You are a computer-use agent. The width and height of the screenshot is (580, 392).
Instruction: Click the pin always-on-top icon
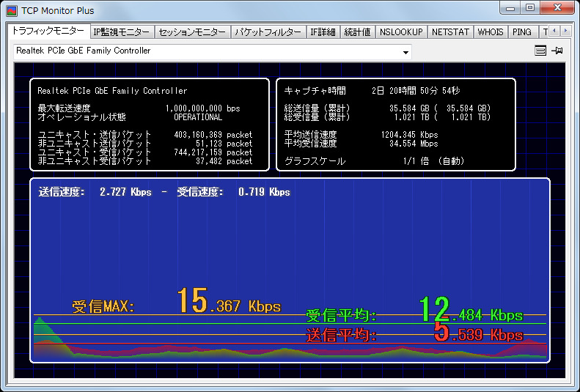tap(557, 51)
